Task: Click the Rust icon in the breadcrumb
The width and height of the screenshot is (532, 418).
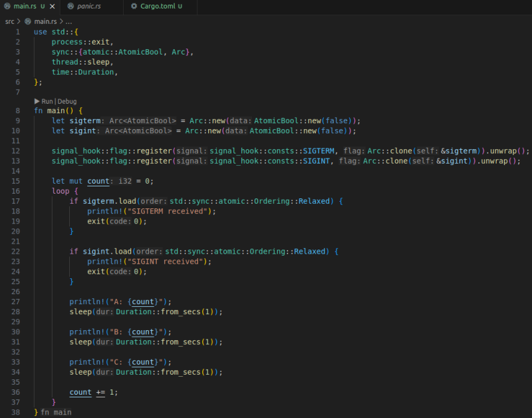Action: tap(28, 21)
